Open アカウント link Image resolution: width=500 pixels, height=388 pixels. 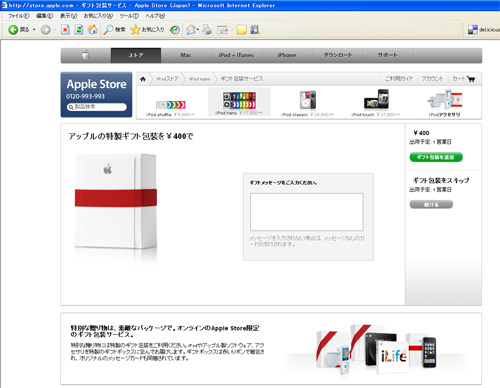tap(432, 79)
